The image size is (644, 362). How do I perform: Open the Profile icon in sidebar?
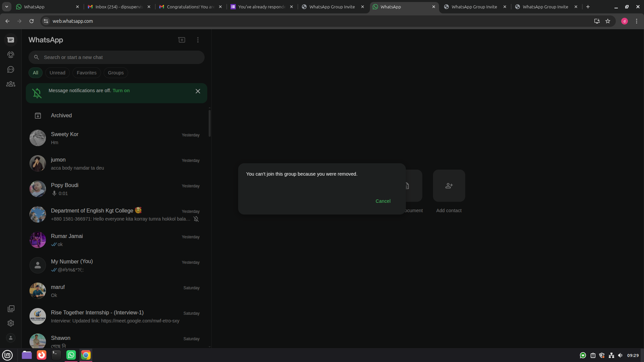pyautogui.click(x=11, y=338)
